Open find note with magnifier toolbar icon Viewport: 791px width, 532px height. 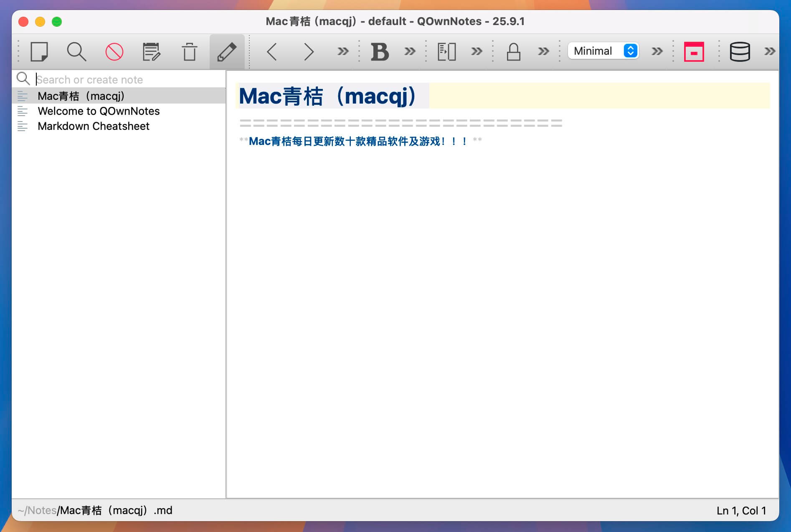pos(76,52)
